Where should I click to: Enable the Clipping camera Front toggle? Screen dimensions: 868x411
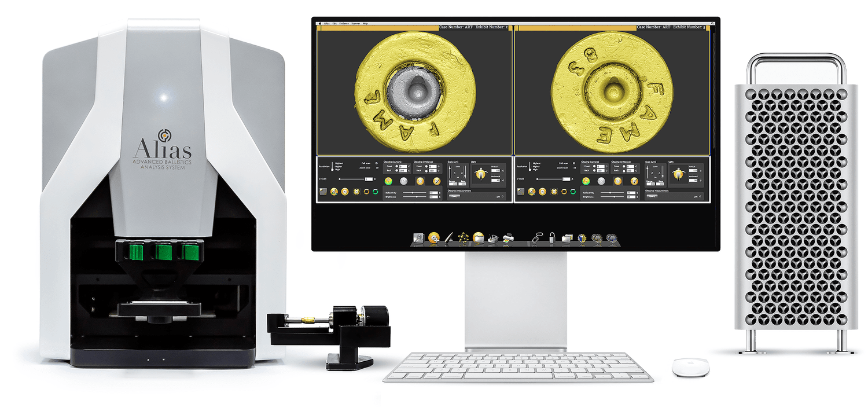(397, 166)
